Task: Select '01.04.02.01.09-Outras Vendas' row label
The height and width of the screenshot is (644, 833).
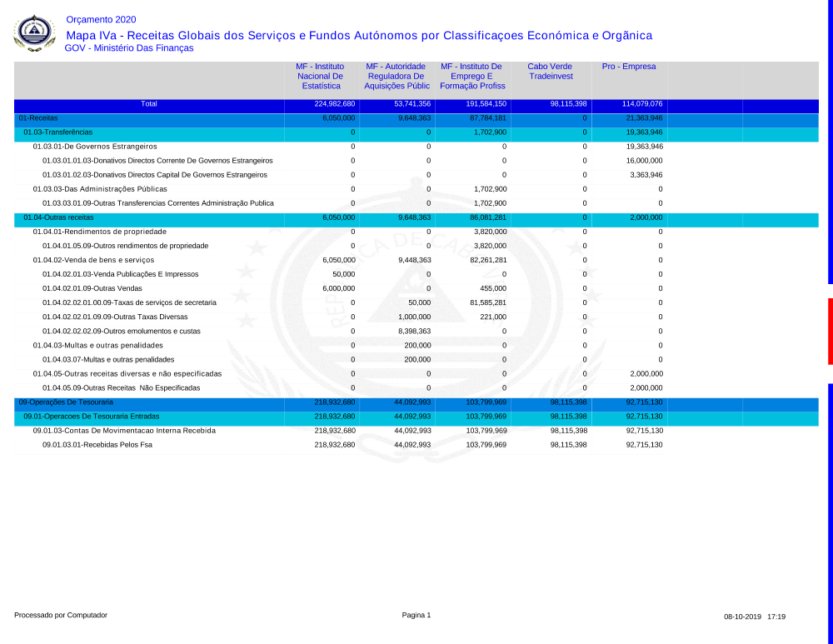Action: (92, 289)
